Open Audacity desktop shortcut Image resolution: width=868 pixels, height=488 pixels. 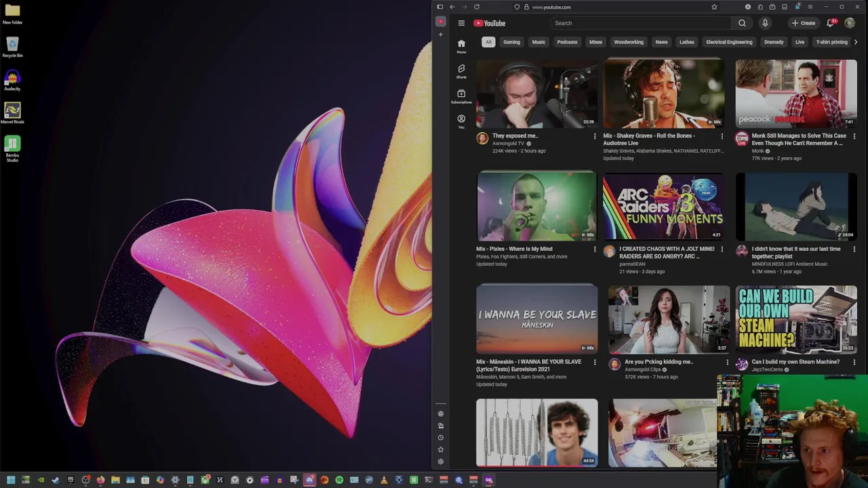pos(12,81)
